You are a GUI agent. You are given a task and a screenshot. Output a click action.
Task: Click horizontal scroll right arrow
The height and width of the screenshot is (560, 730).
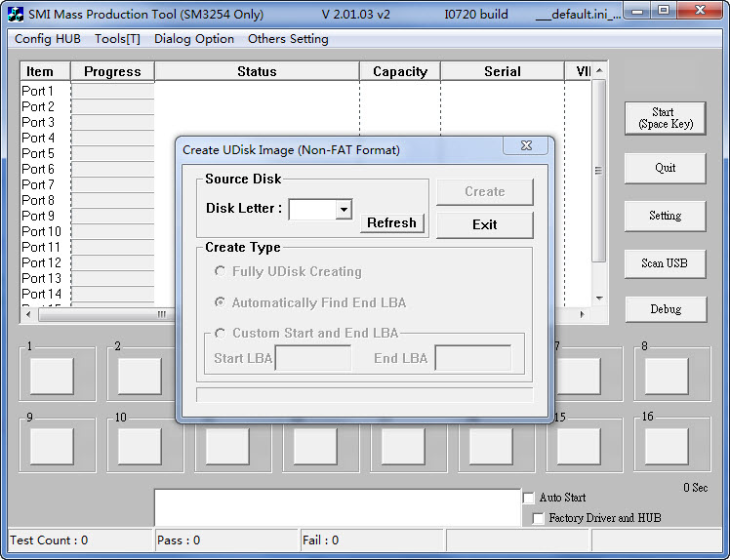click(582, 315)
